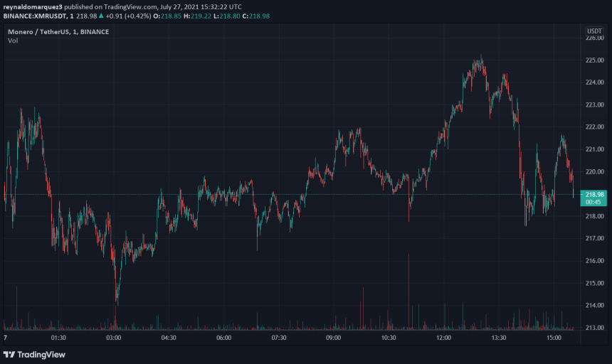
Task: Click the 00:45 countdown under current price
Action: point(594,202)
